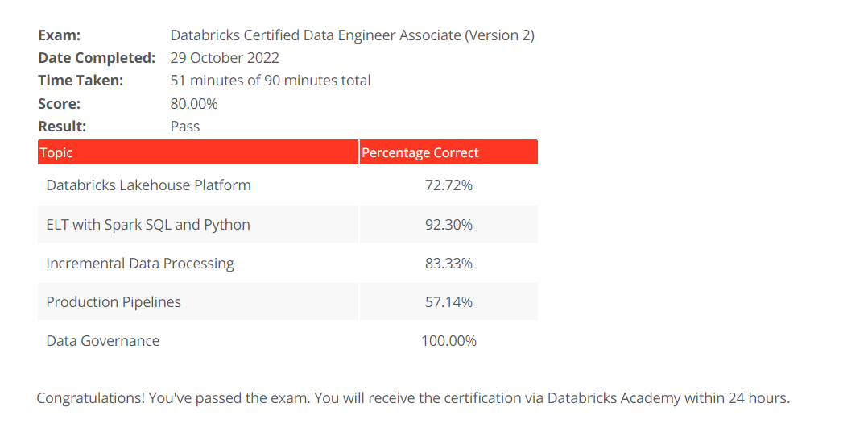
Task: Click the 83.33% percentage value
Action: click(x=448, y=264)
